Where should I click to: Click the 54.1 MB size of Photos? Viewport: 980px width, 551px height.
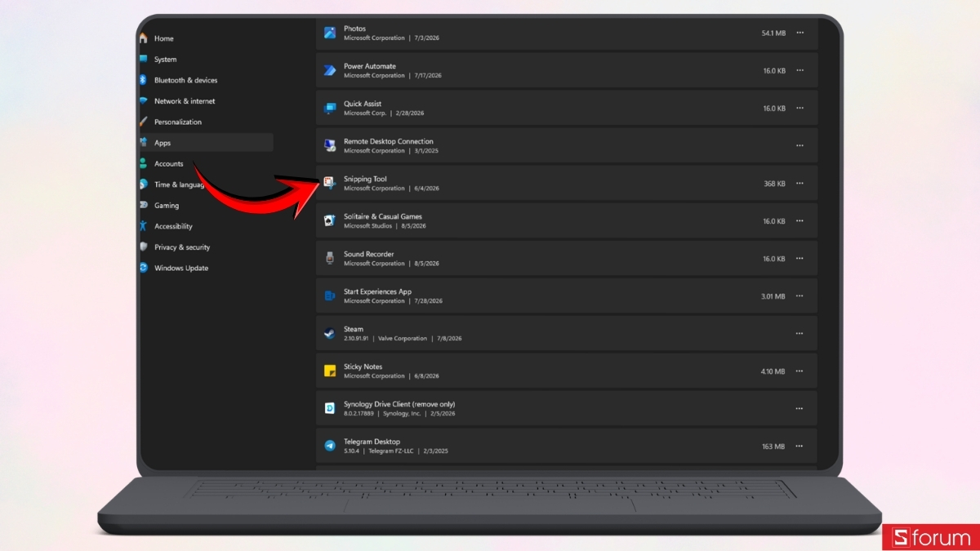pos(773,33)
